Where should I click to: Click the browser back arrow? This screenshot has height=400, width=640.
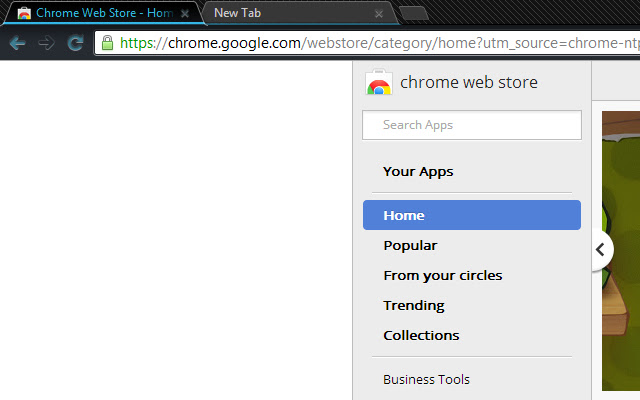tap(17, 43)
